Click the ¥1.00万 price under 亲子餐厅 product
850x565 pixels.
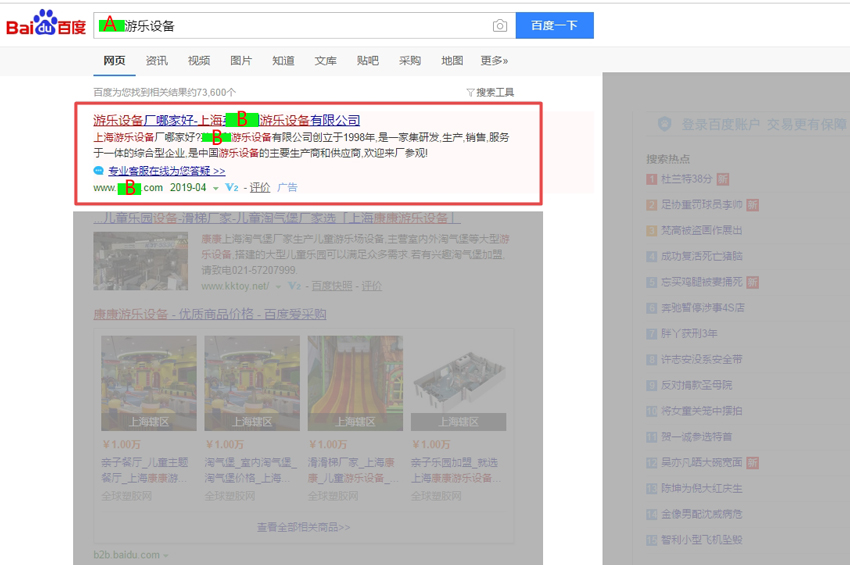coord(121,445)
